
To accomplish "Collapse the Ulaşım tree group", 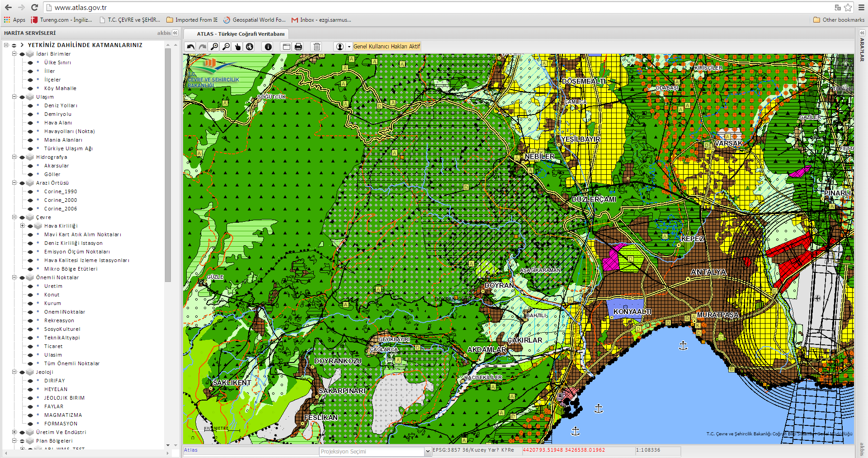I will click(14, 97).
